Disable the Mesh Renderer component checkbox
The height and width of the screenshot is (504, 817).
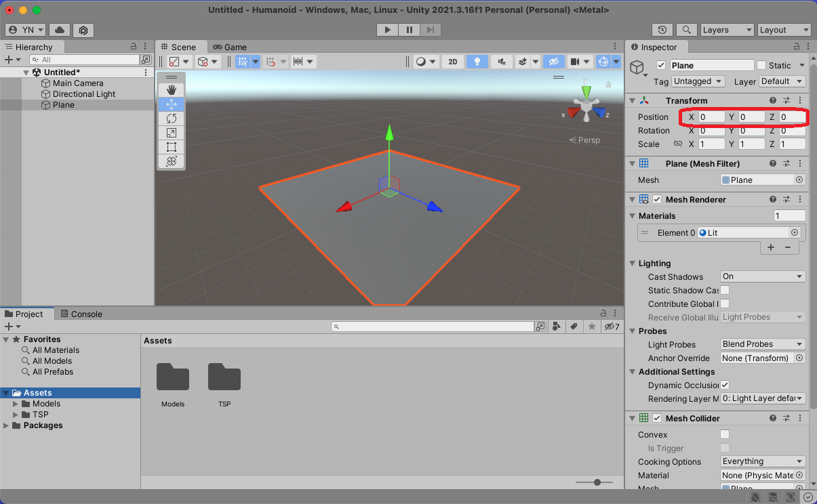(x=657, y=200)
